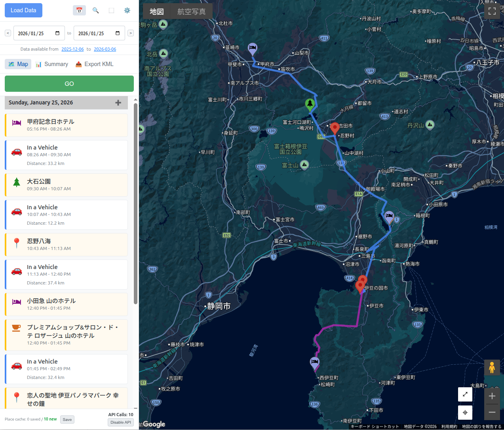
Task: Open the end date calendar picker
Action: pyautogui.click(x=118, y=33)
